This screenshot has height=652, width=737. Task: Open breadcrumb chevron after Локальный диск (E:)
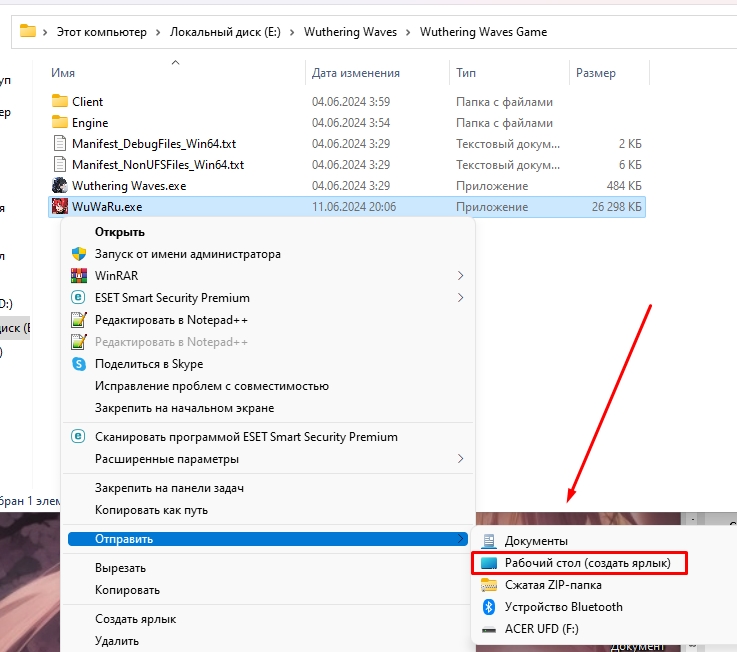point(292,32)
